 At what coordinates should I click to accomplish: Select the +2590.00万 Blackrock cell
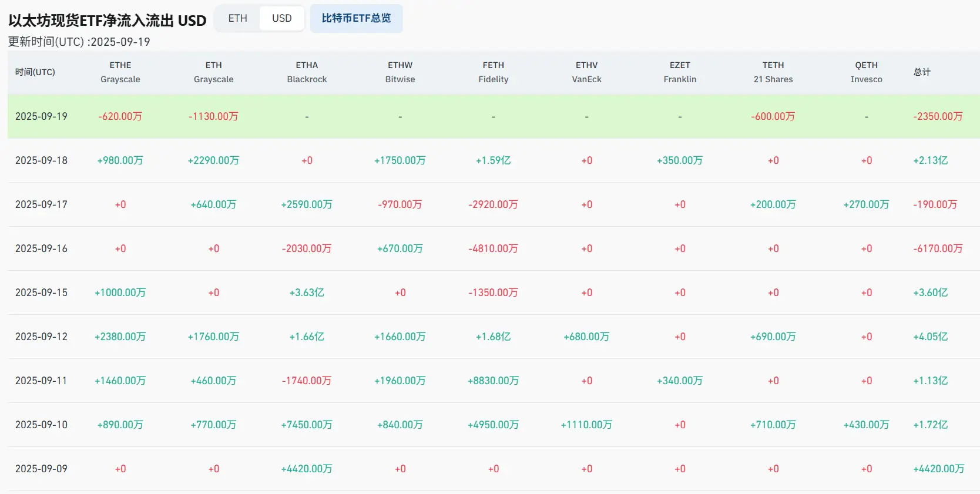(307, 204)
